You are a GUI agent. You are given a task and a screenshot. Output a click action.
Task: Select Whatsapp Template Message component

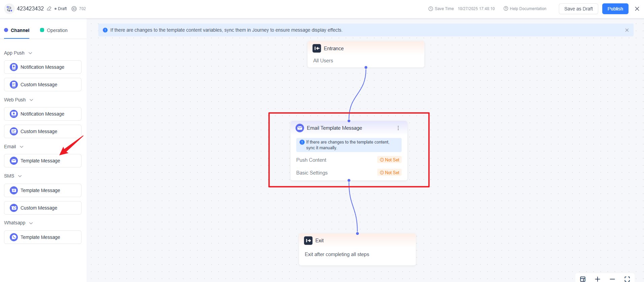point(43,237)
